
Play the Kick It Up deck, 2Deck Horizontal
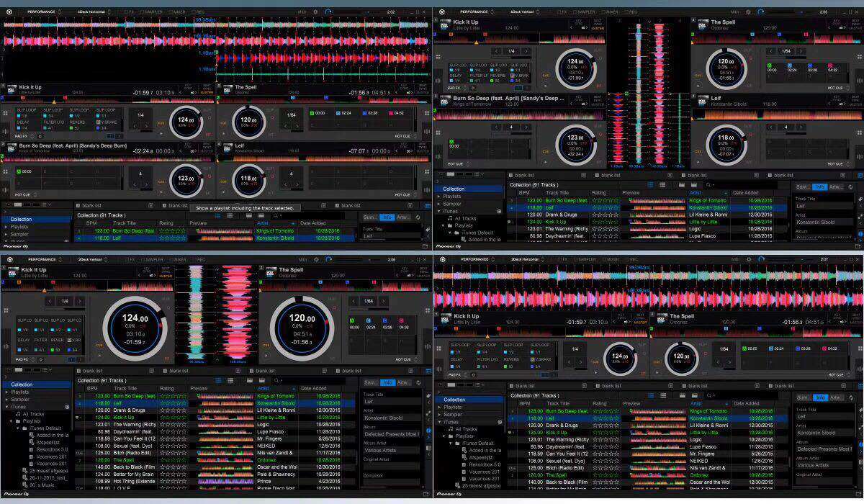(x=595, y=372)
